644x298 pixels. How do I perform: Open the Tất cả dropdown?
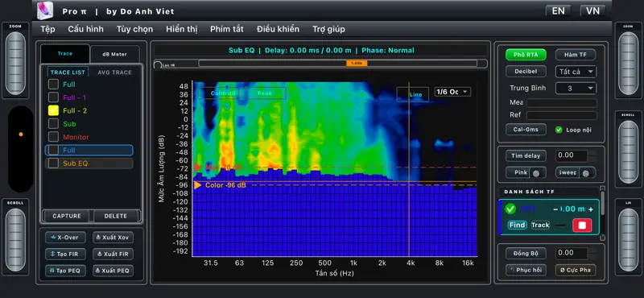click(576, 72)
